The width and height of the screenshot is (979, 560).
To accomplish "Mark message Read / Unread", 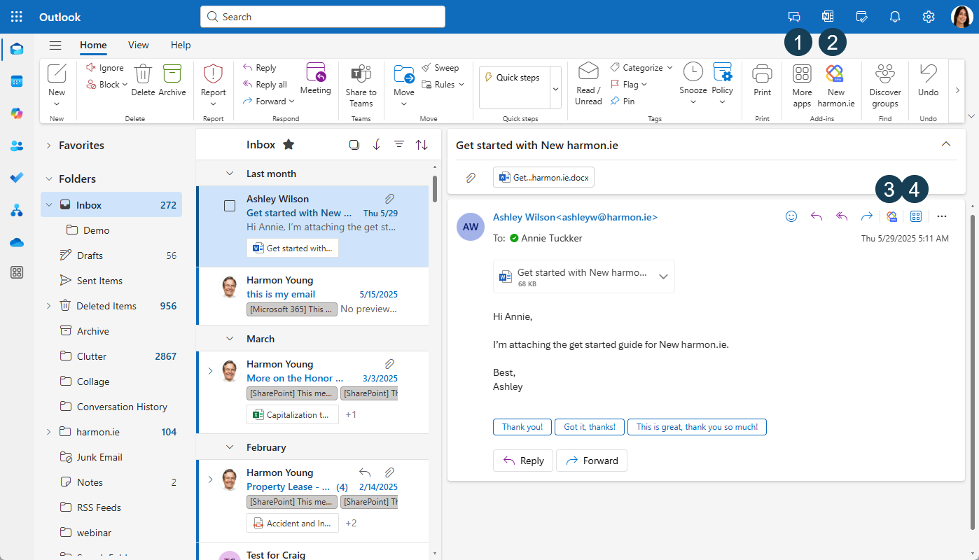I will click(x=588, y=84).
